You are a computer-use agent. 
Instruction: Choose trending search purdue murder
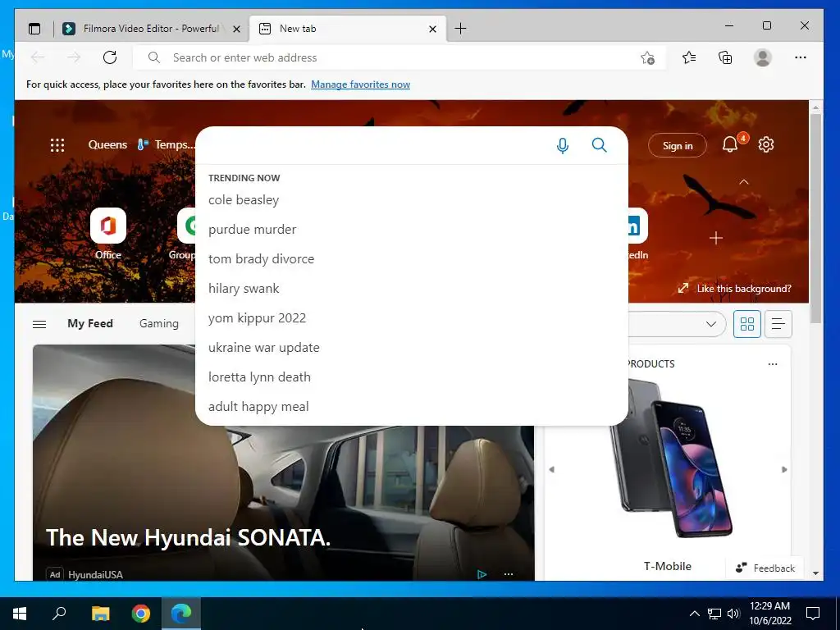(x=253, y=230)
